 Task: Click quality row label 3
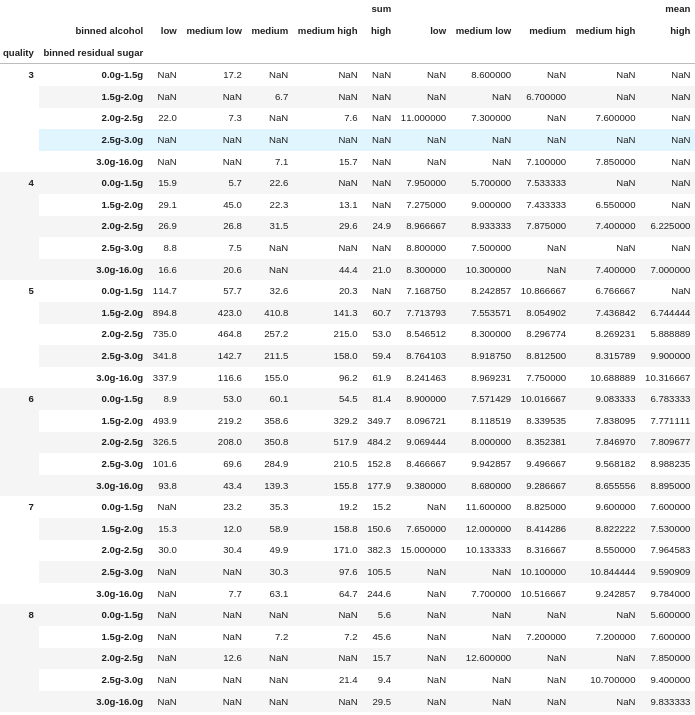(x=31, y=75)
